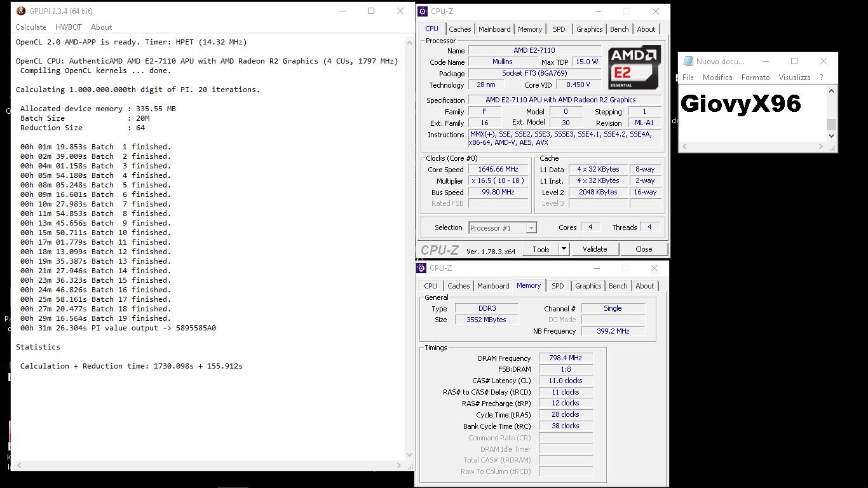Open Formato menu in Notepad
This screenshot has width=868, height=488.
[x=756, y=78]
